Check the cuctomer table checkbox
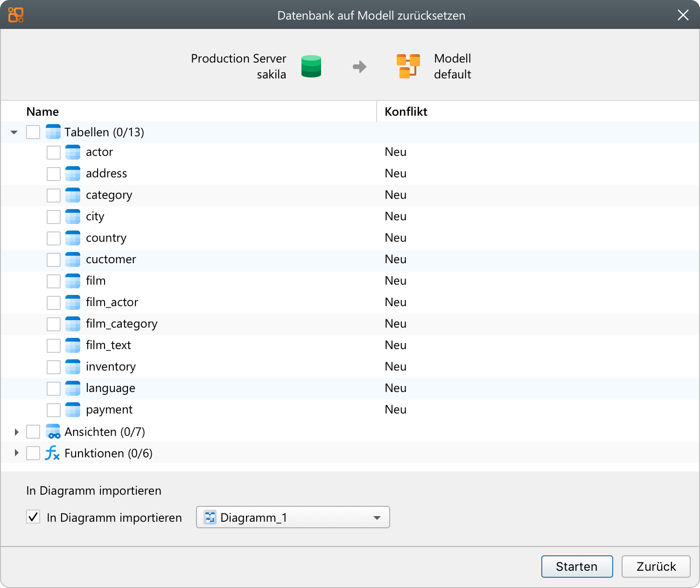The width and height of the screenshot is (700, 588). (x=54, y=260)
